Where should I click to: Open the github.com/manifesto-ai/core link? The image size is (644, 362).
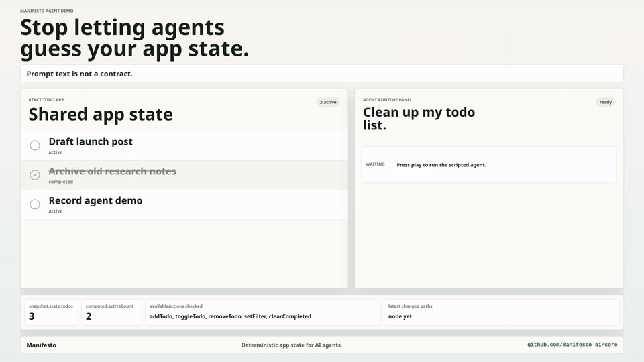(x=572, y=345)
